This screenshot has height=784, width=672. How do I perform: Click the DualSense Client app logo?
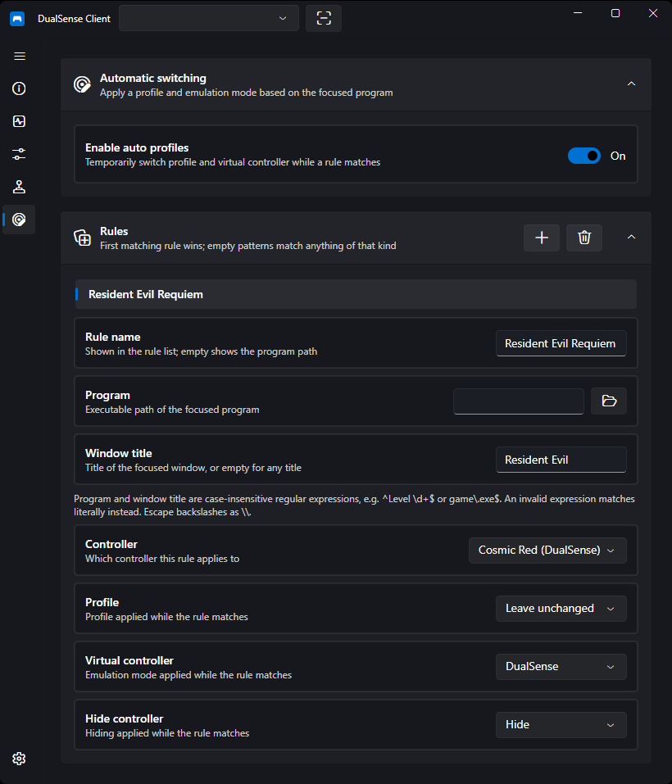click(x=17, y=19)
